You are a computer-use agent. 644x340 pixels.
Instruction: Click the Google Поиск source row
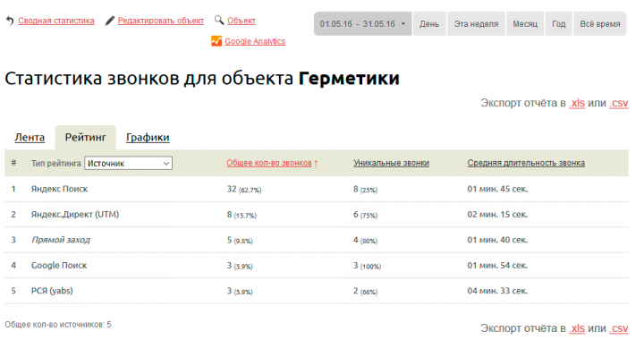coord(317,265)
